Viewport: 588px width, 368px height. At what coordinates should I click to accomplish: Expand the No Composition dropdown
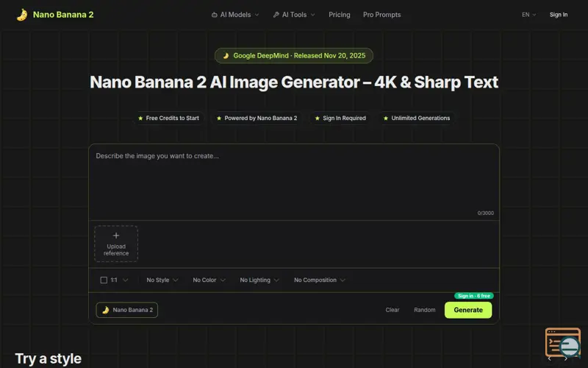coord(320,280)
